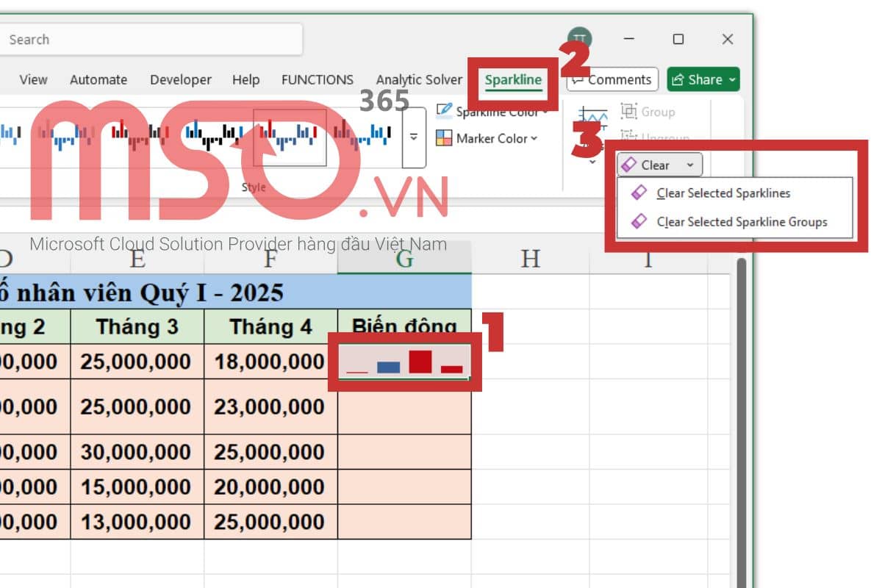This screenshot has width=882, height=588.
Task: Switch to the View tab
Action: (33, 80)
